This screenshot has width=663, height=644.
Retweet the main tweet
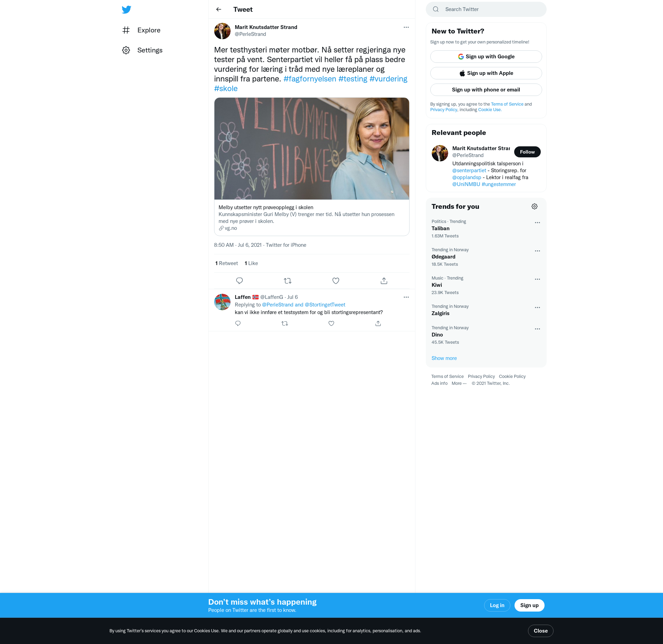coord(287,281)
